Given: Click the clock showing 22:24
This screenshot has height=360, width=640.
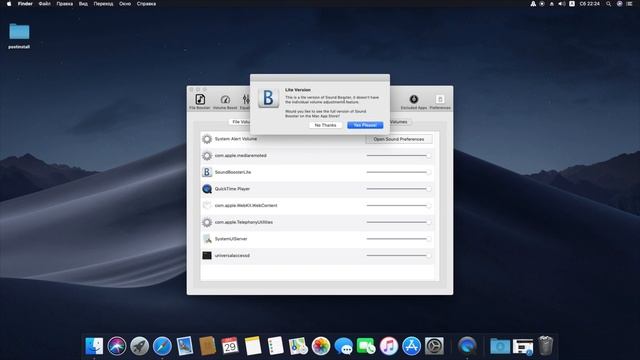Looking at the screenshot, I should point(590,4).
